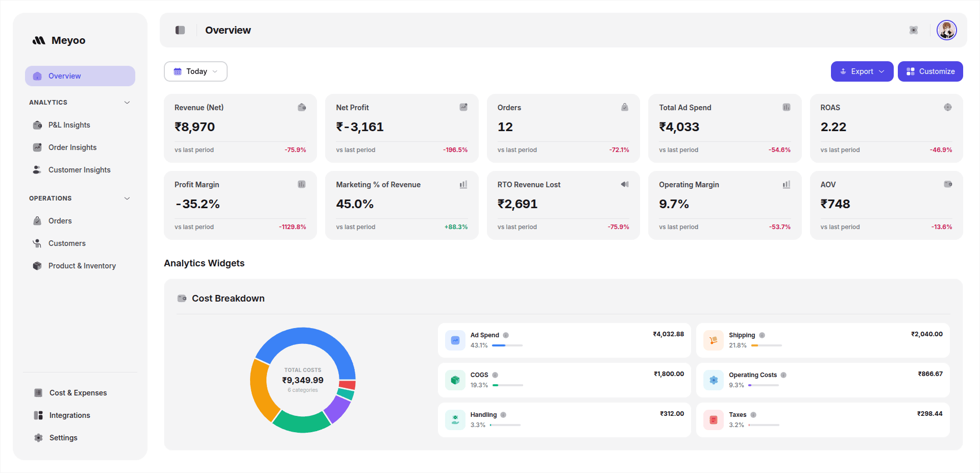Click the Shipping cost category icon
980x473 pixels.
(x=713, y=340)
